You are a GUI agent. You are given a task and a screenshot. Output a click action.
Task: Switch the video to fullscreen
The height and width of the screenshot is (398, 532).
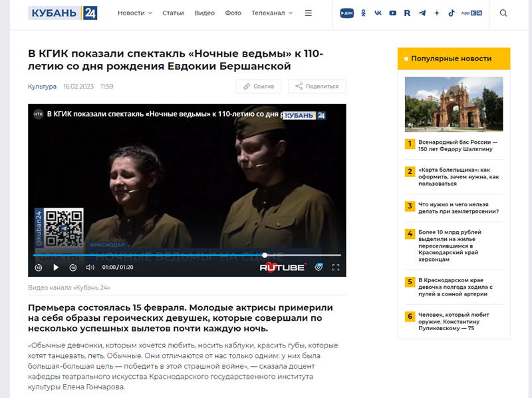(336, 268)
